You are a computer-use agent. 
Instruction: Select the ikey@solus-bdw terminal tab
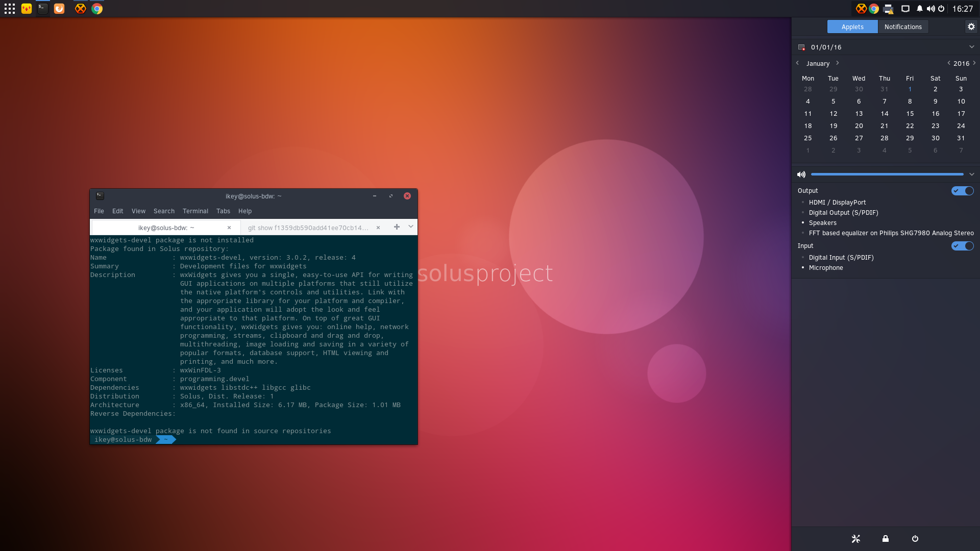166,228
